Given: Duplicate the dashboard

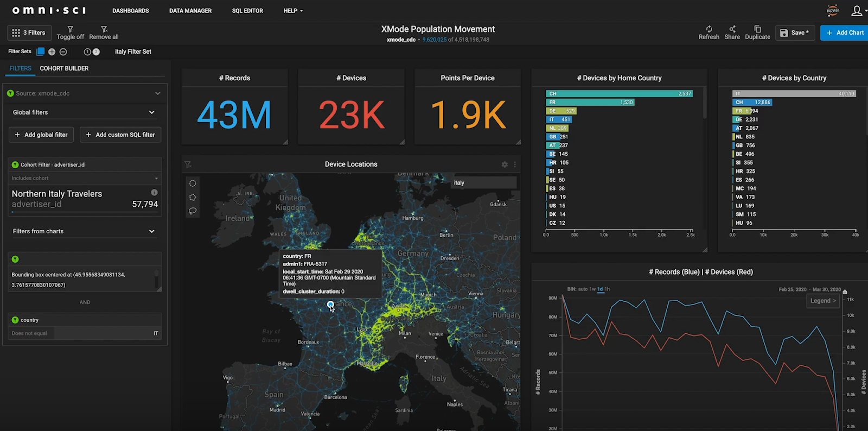Looking at the screenshot, I should 757,33.
